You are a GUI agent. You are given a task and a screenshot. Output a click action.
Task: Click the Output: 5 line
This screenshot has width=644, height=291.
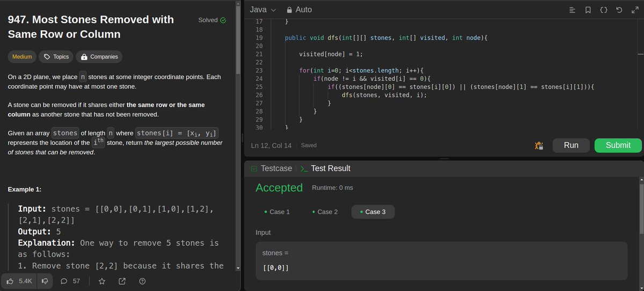click(x=39, y=232)
